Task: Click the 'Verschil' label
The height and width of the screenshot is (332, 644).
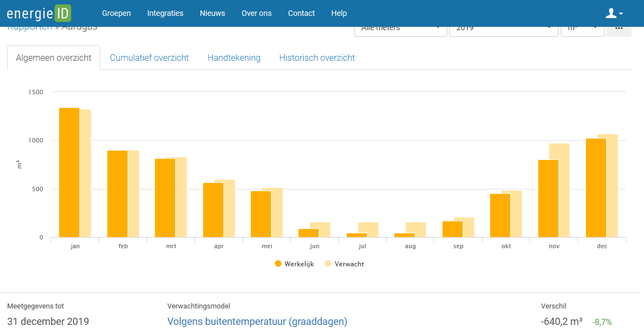Action: point(554,306)
